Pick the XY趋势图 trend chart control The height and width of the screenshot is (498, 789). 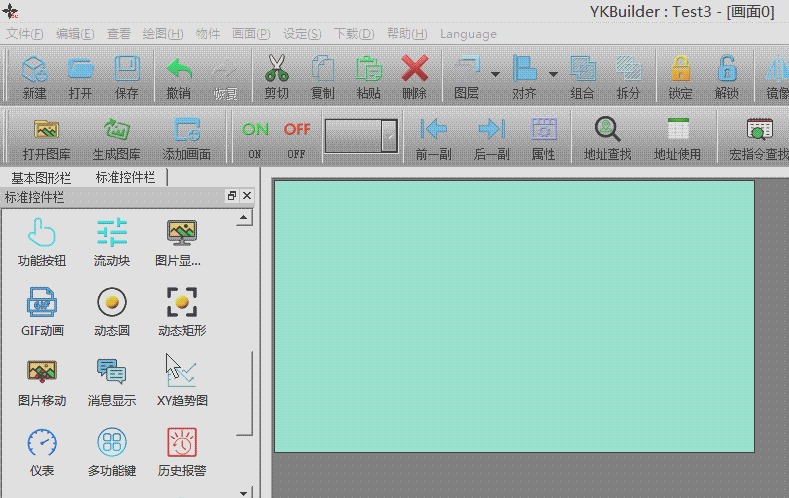click(x=181, y=372)
